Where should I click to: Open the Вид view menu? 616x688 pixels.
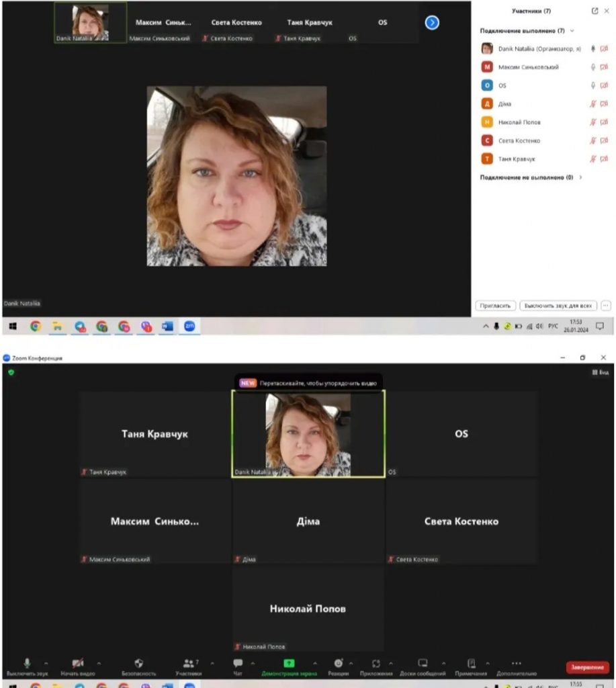600,372
